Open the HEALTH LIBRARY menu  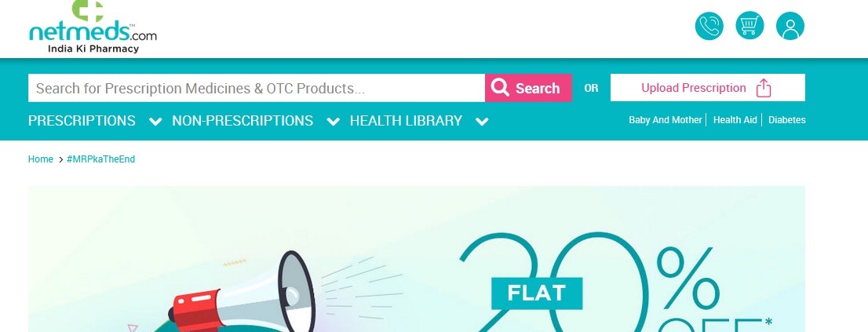coord(406,121)
